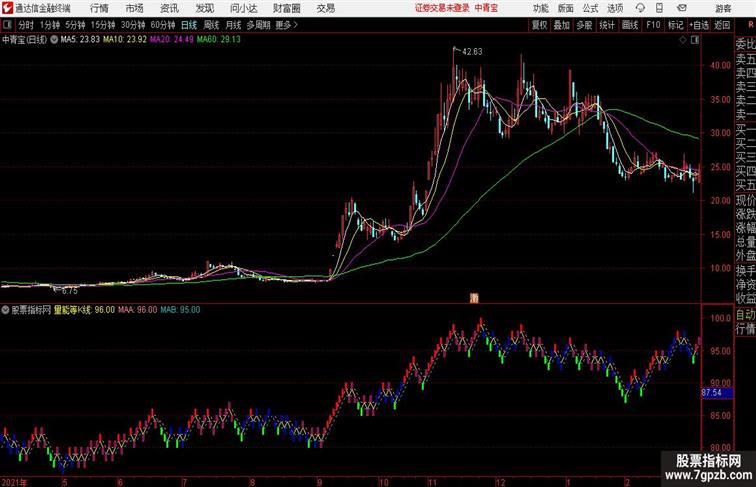The height and width of the screenshot is (487, 756).
Task: Open the 交易 menu
Action: pos(325,8)
